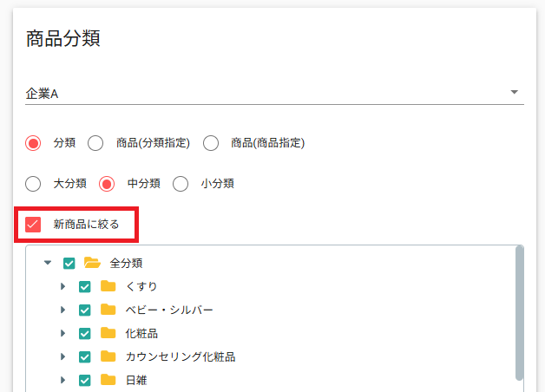Click the 化粧品 folder icon
Screen dimensions: 545x392
coord(108,333)
